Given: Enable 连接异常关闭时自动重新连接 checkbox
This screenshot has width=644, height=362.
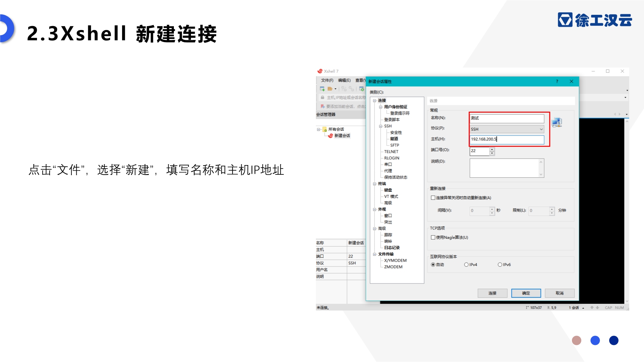Looking at the screenshot, I should 433,198.
